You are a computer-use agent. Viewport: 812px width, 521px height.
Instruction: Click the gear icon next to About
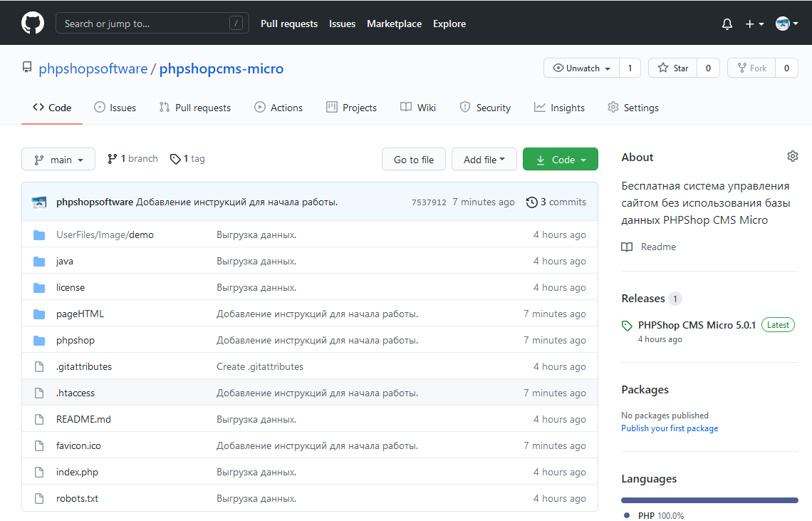point(792,156)
